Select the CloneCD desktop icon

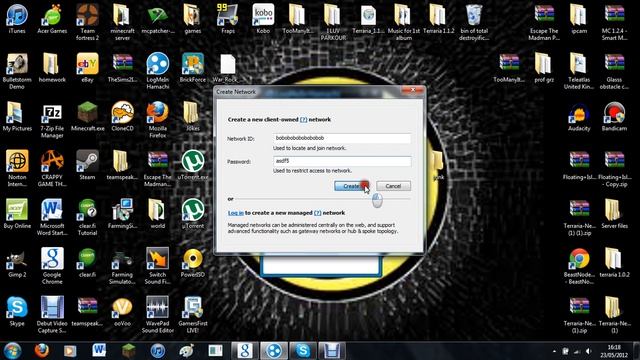click(x=122, y=117)
